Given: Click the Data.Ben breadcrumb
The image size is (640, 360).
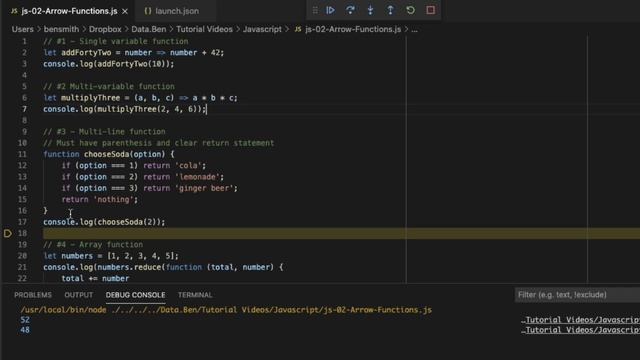Looking at the screenshot, I should (149, 29).
